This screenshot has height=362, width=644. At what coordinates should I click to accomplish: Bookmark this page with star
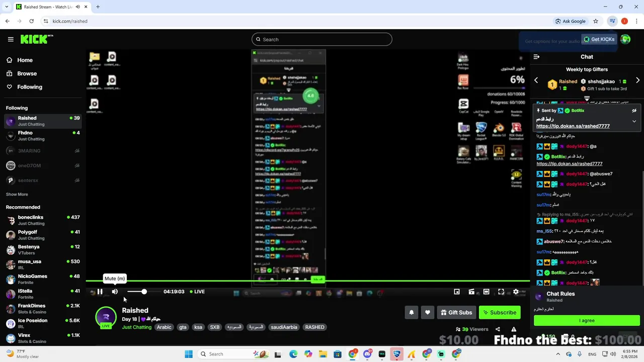pos(596,21)
